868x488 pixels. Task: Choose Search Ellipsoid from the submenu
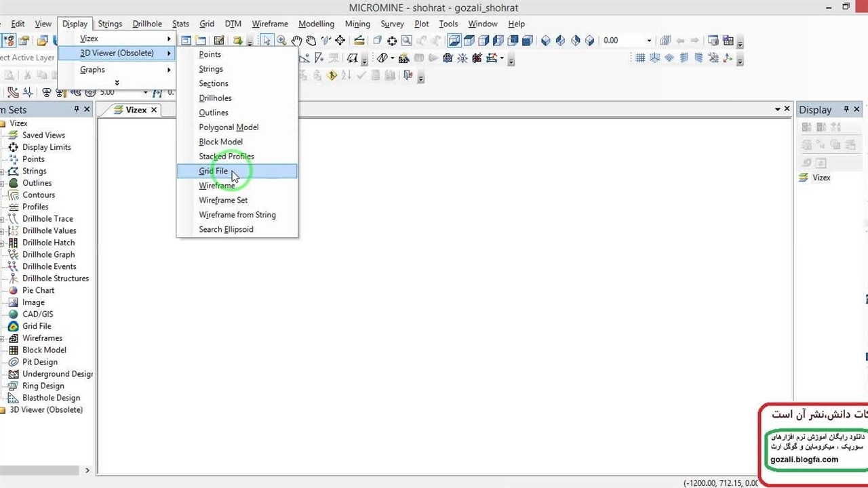click(x=226, y=230)
